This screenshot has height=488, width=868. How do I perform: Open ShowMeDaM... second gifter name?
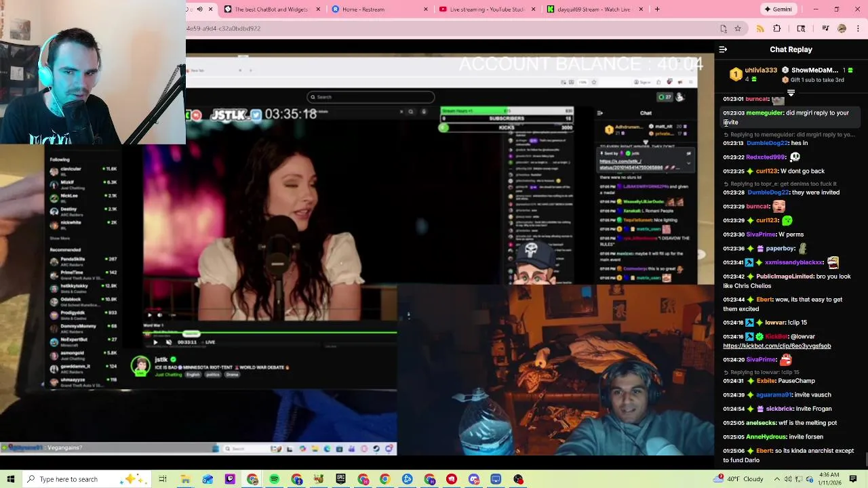(815, 70)
